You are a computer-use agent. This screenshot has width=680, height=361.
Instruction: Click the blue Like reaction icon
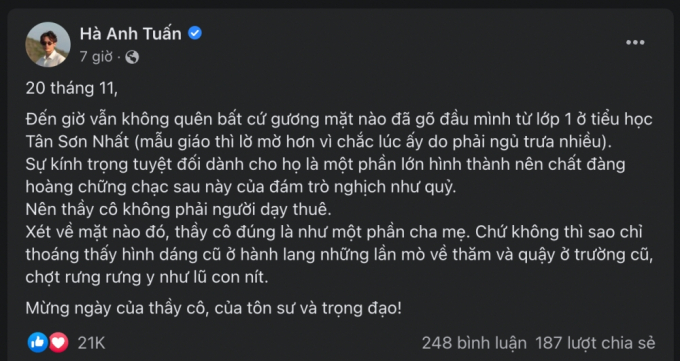click(38, 342)
